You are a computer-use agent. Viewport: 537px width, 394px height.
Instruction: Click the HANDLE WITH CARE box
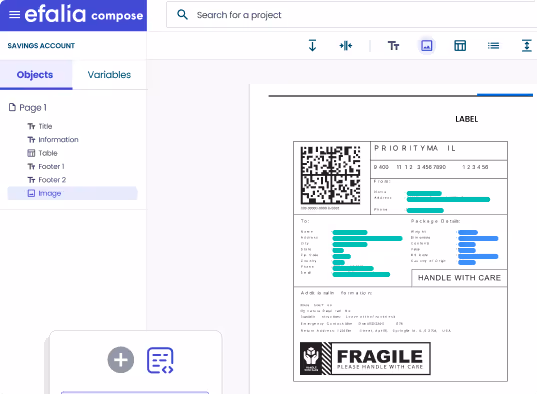click(459, 278)
